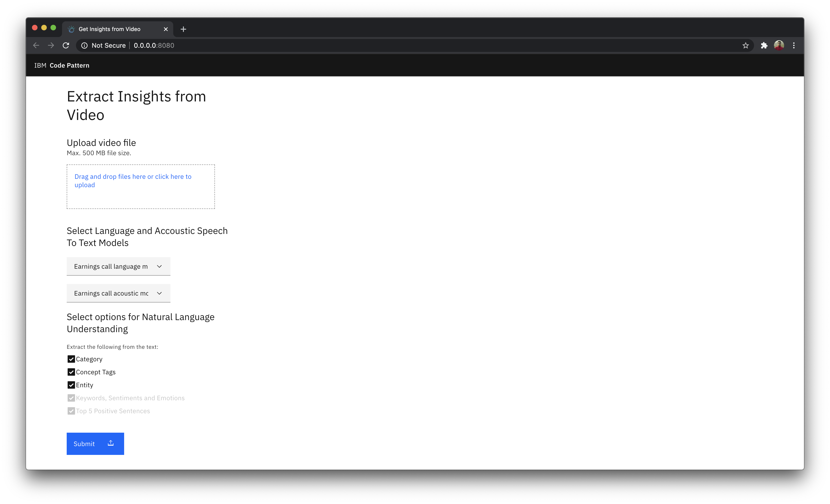Click the browser forward navigation arrow
Image resolution: width=830 pixels, height=504 pixels.
coord(51,45)
